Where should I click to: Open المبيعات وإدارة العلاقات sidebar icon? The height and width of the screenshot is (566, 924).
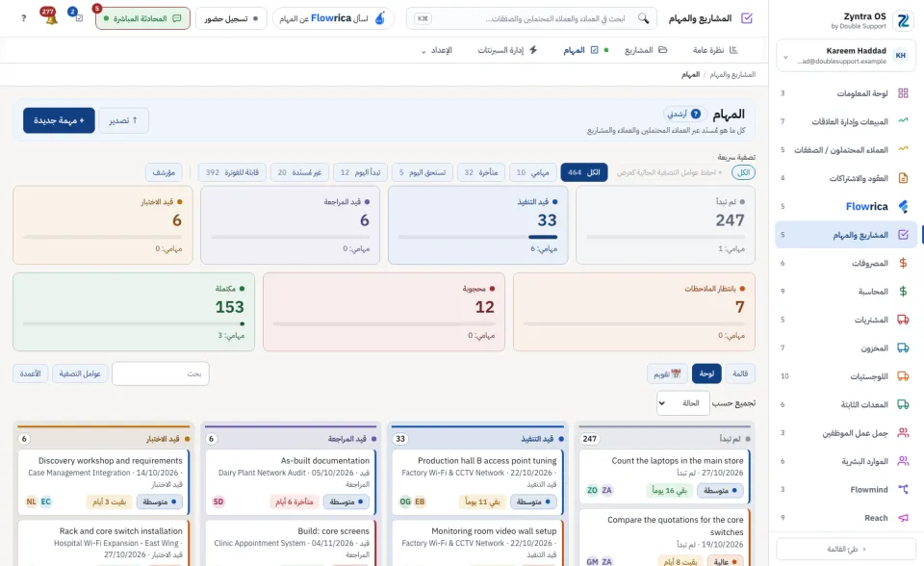click(x=903, y=121)
